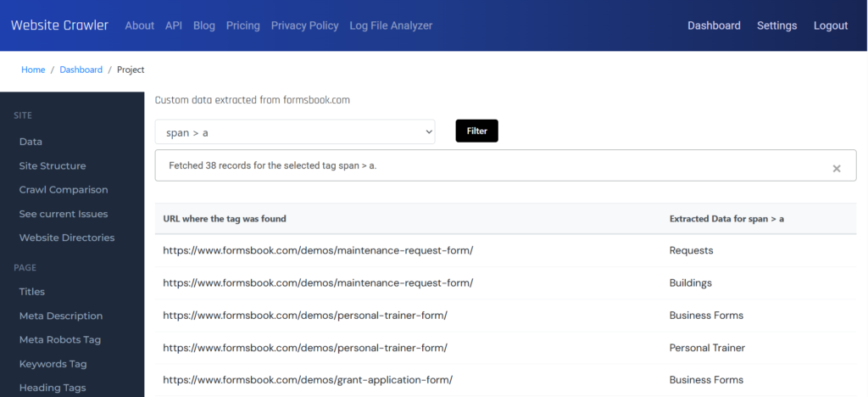Click the black Filter button
Screen dimensions: 868x397
476,131
